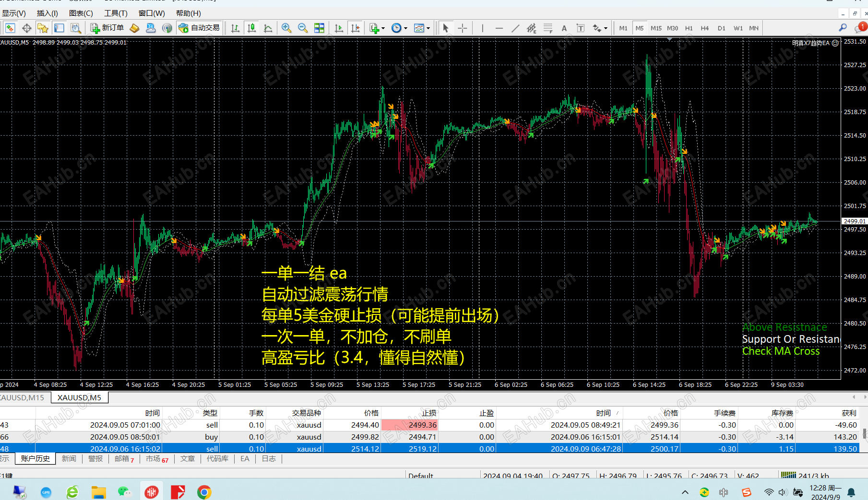Select the equidistant channel tool

coord(532,28)
